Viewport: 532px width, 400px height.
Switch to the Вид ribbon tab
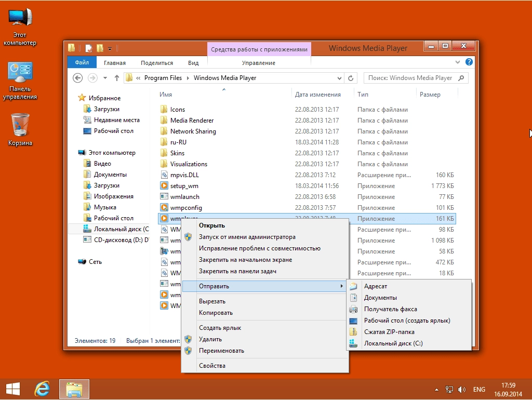click(x=193, y=63)
